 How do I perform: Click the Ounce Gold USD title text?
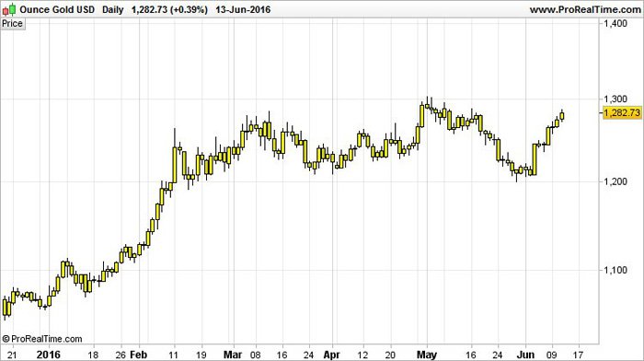[57, 9]
